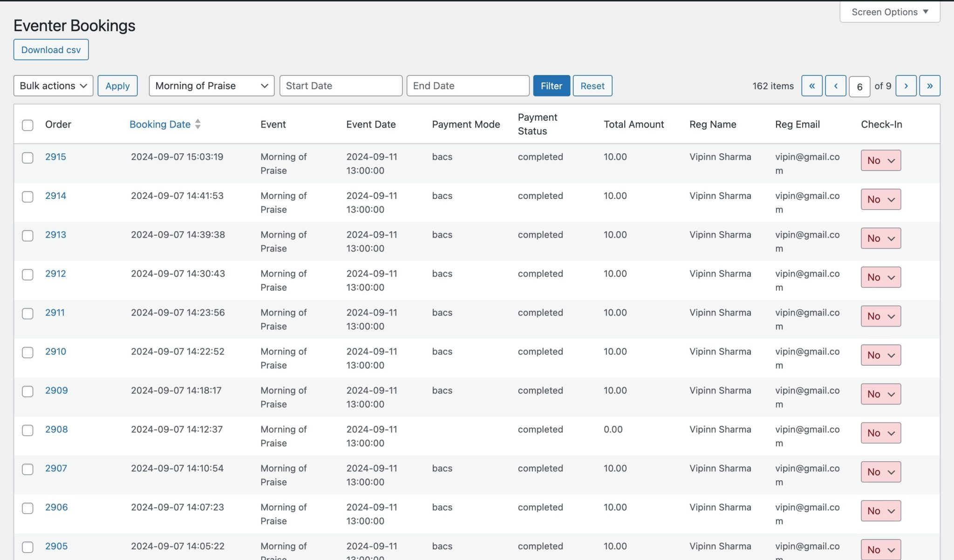The image size is (954, 560).
Task: Open Check-In dropdown for order 2909
Action: coord(880,394)
